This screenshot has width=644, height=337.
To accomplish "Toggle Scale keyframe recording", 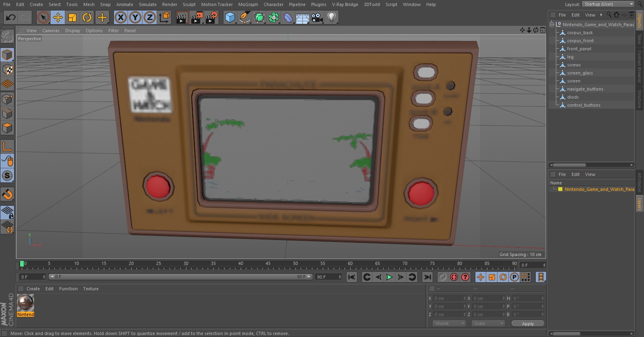I will [492, 277].
